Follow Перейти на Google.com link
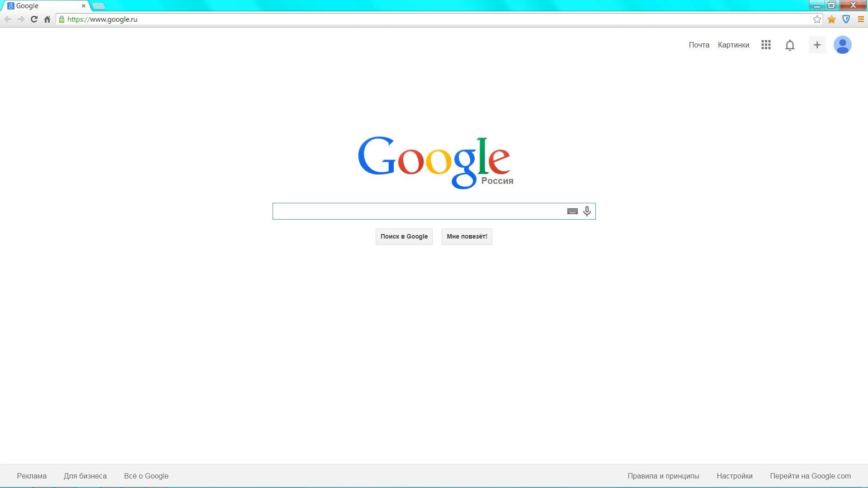Viewport: 868px width, 488px height. click(x=810, y=476)
